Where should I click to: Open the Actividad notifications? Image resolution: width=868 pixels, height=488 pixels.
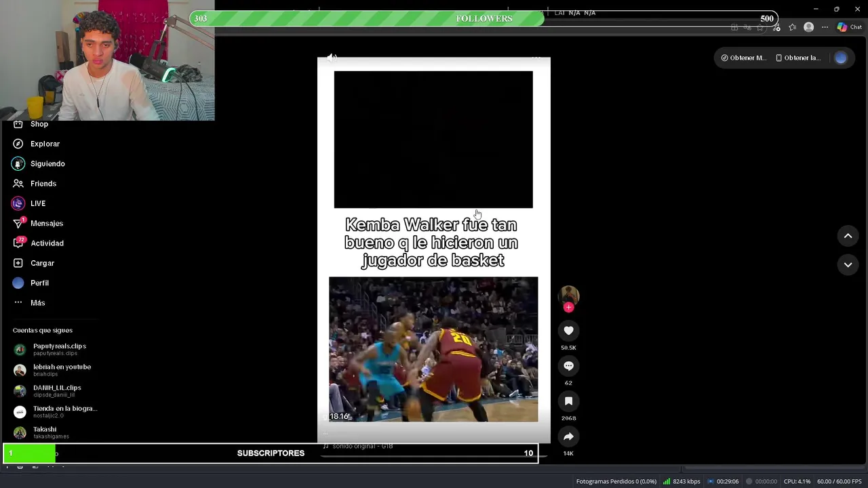click(x=38, y=243)
